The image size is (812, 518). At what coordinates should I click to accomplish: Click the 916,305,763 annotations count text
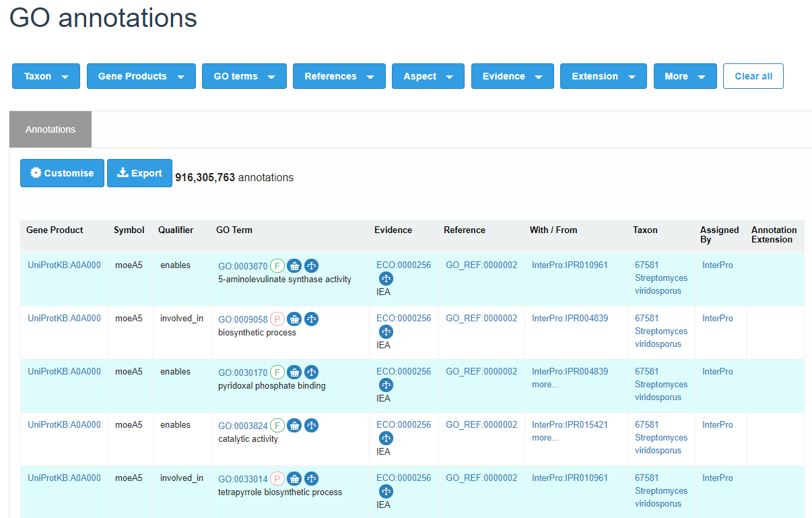click(234, 178)
